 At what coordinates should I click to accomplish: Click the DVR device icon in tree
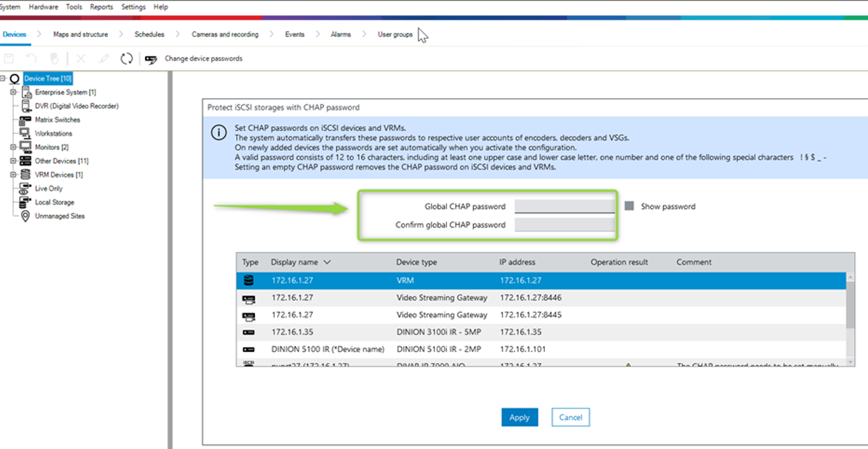(x=26, y=106)
